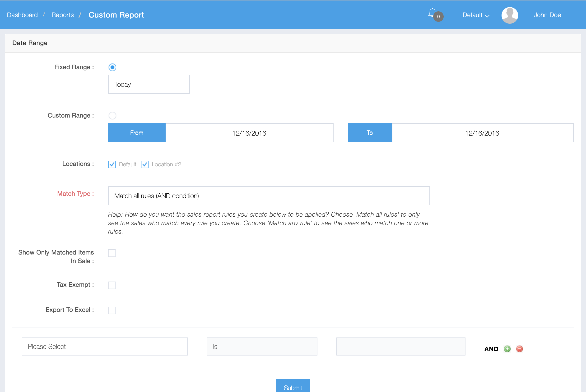
Task: Enable the Tax Exempt option
Action: (112, 285)
